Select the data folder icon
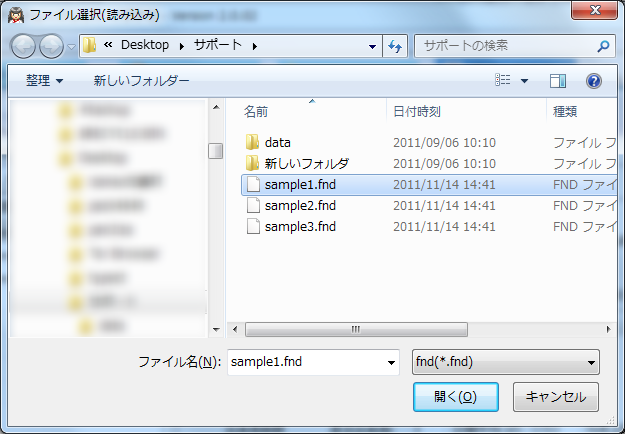Image resolution: width=625 pixels, height=434 pixels. point(252,142)
